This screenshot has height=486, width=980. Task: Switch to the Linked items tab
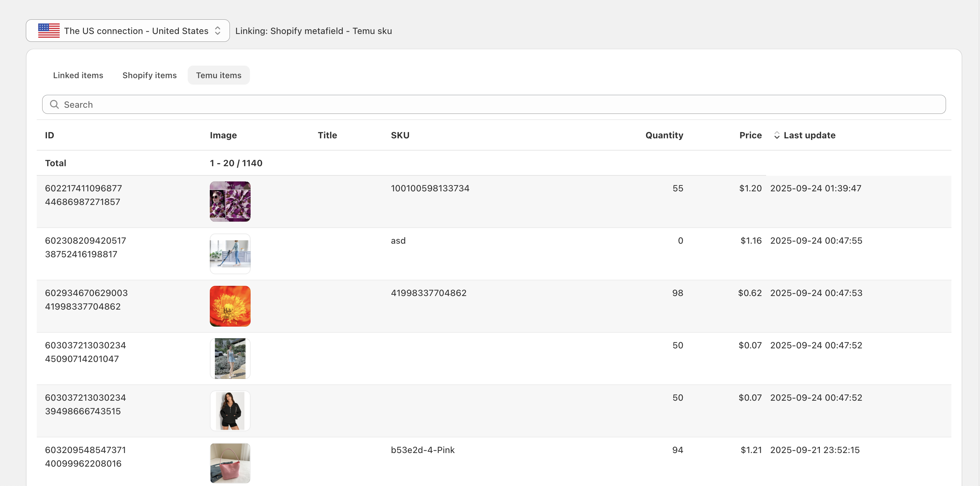pos(78,75)
